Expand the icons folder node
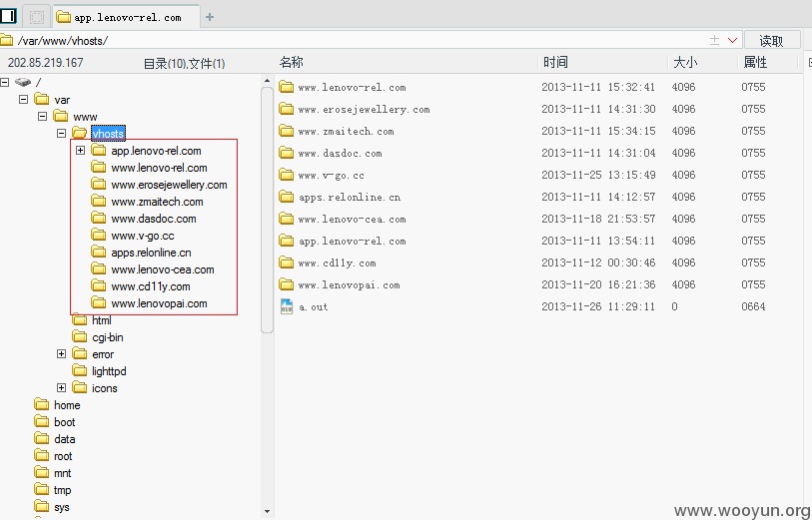The height and width of the screenshot is (520, 812). point(61,387)
